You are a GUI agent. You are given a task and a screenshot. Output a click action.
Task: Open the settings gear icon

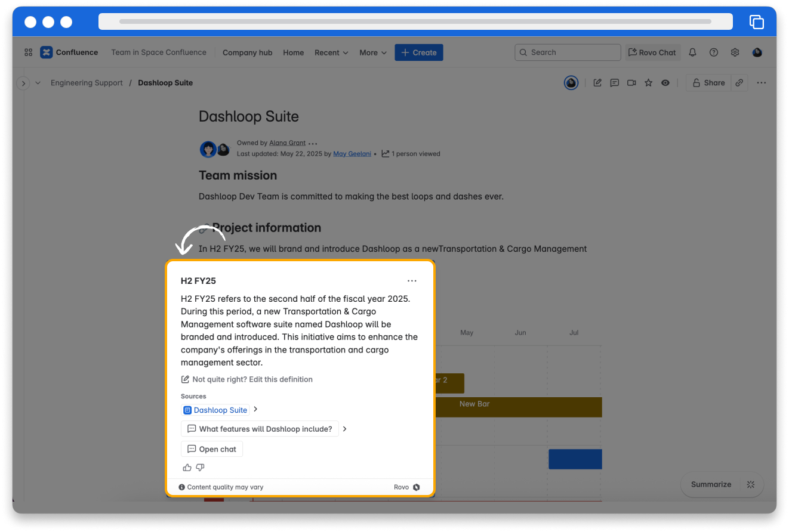pos(735,52)
